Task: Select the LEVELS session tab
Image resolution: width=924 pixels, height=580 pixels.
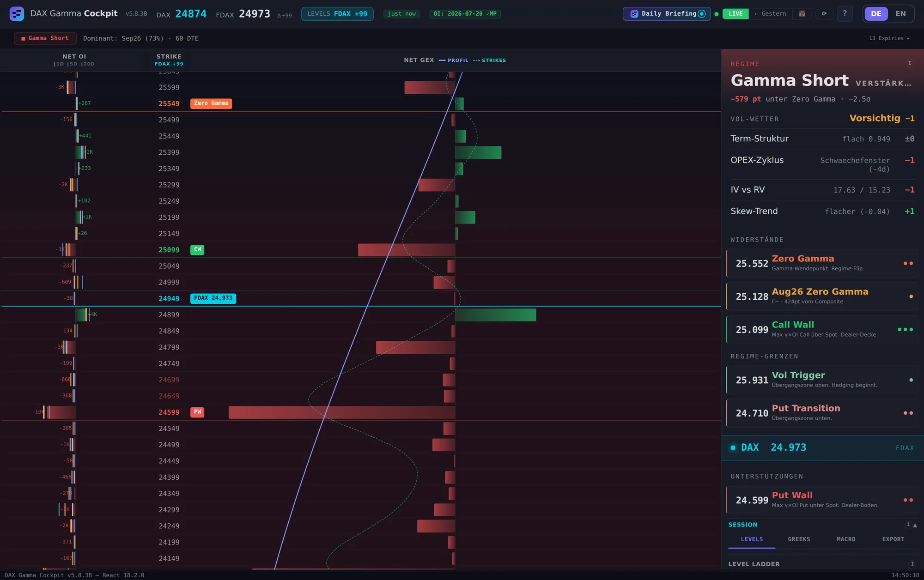Action: click(x=752, y=539)
